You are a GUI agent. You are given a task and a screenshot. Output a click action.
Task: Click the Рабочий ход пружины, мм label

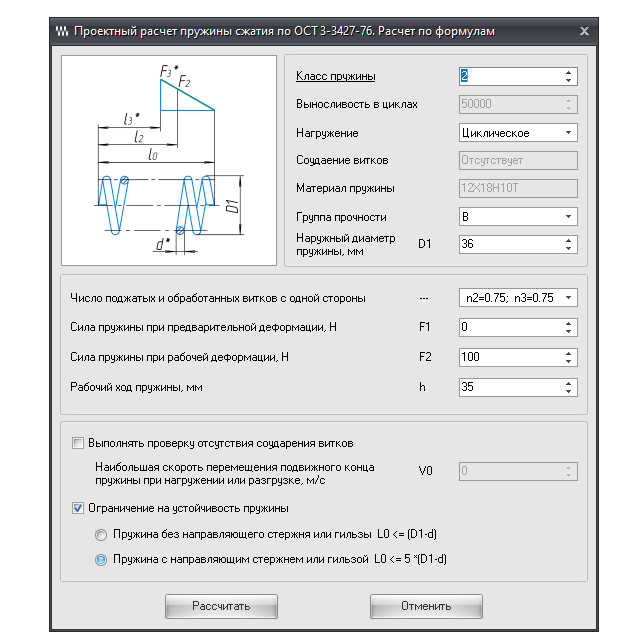coord(136,387)
